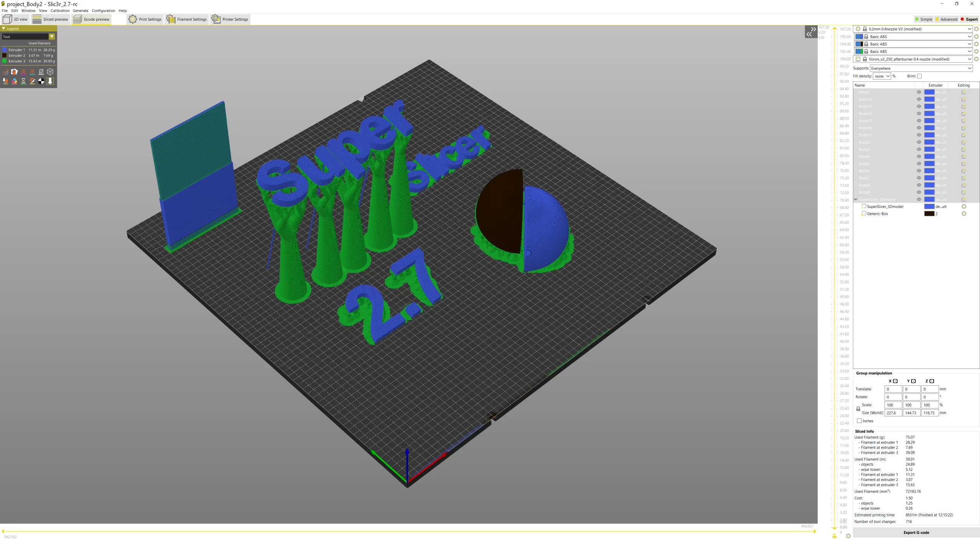Open the Calibration menu
This screenshot has width=980, height=539.
coord(60,11)
